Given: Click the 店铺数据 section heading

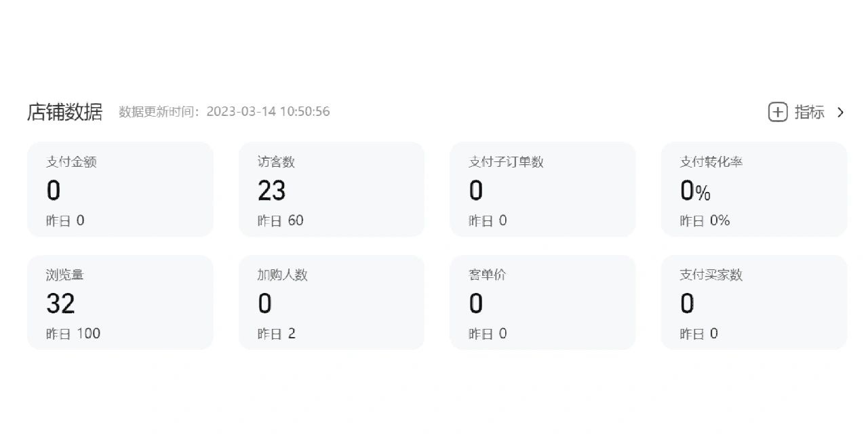Looking at the screenshot, I should coord(65,112).
